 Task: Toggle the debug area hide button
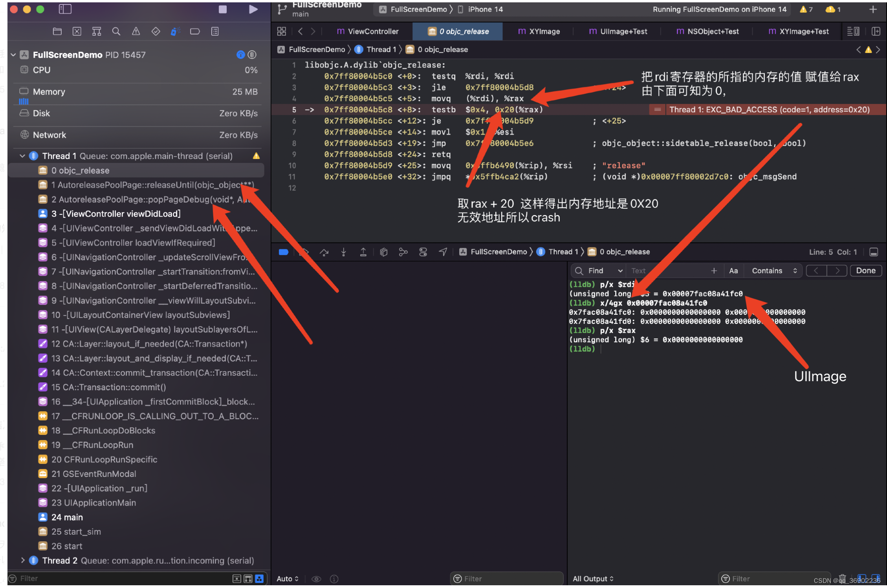[874, 252]
